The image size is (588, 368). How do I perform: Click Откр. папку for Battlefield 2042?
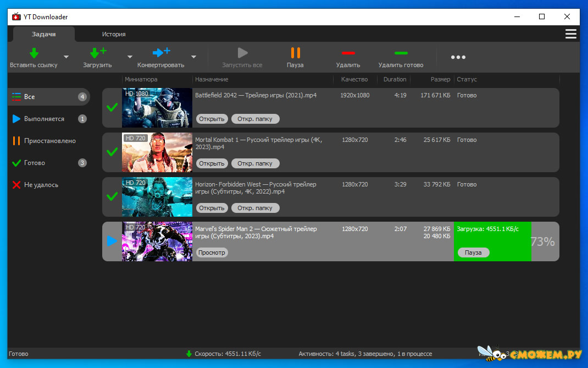[255, 119]
